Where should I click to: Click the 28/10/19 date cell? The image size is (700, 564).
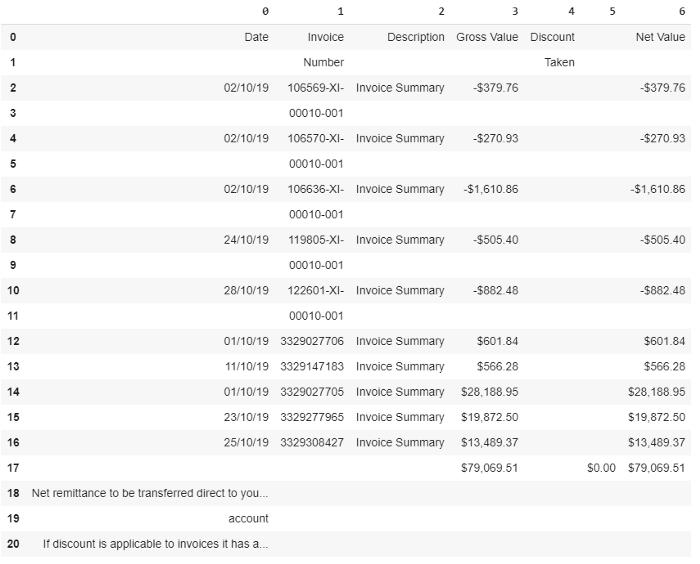(x=246, y=291)
